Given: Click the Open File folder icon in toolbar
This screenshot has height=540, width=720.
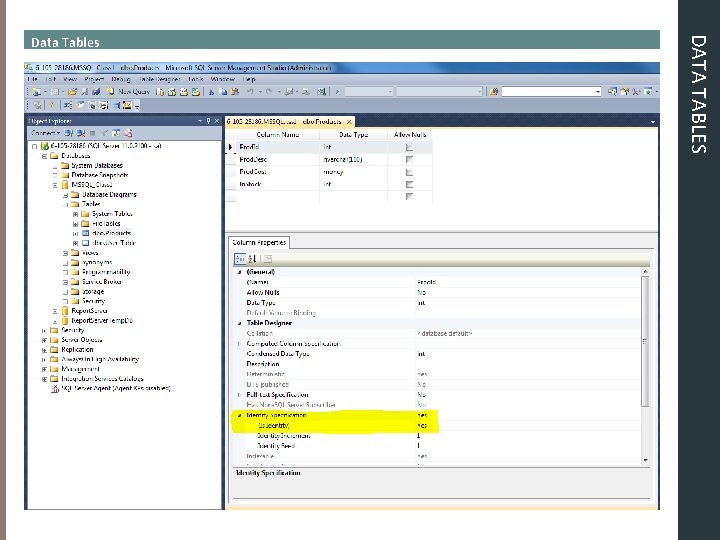Looking at the screenshot, I should (x=72, y=92).
